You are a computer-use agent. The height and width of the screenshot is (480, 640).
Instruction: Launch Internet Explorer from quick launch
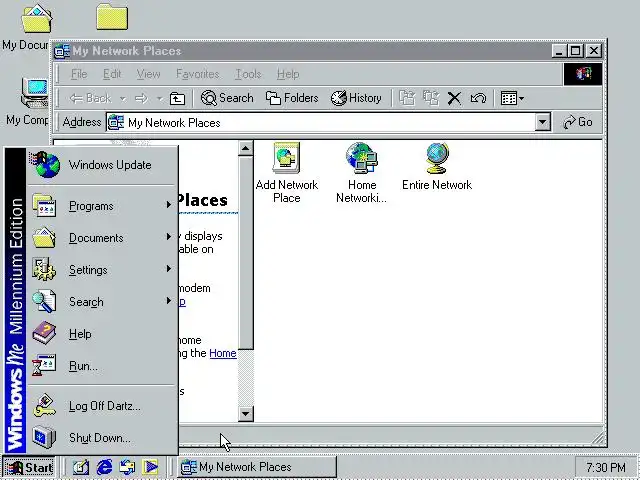click(x=104, y=467)
